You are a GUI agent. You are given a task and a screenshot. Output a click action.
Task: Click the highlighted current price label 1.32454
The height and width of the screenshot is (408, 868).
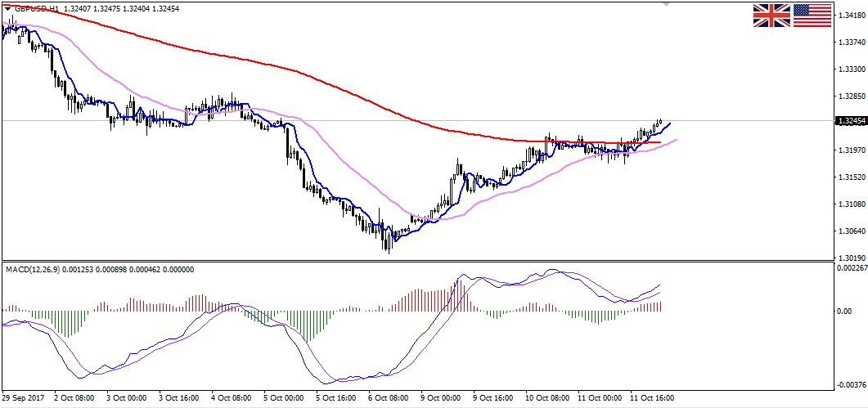(850, 120)
